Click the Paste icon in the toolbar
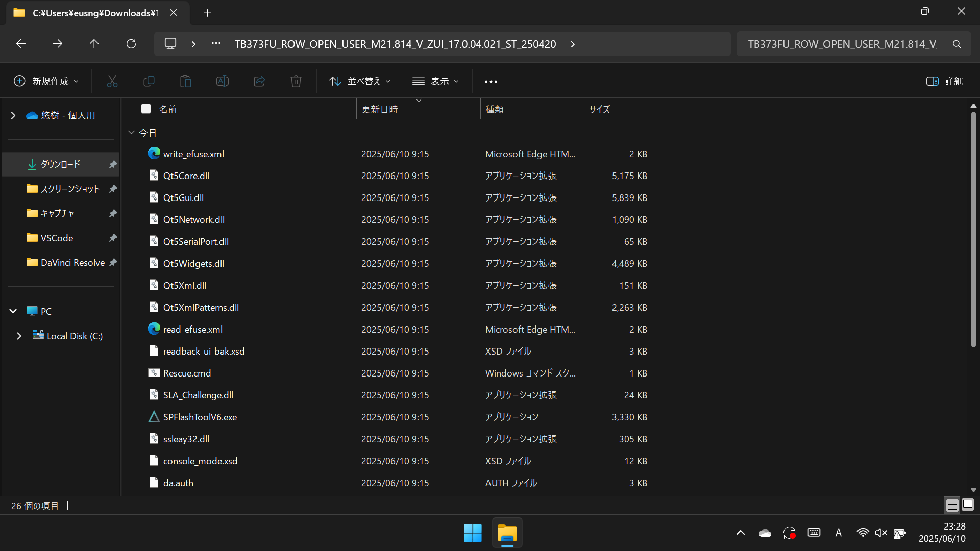This screenshot has width=980, height=551. 186,81
